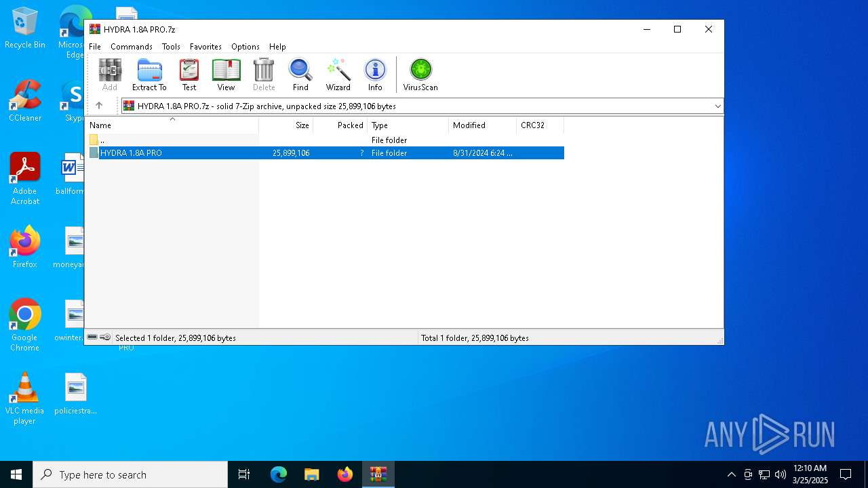
Task: Switch to WinRAR via its taskbar icon
Action: click(x=378, y=474)
